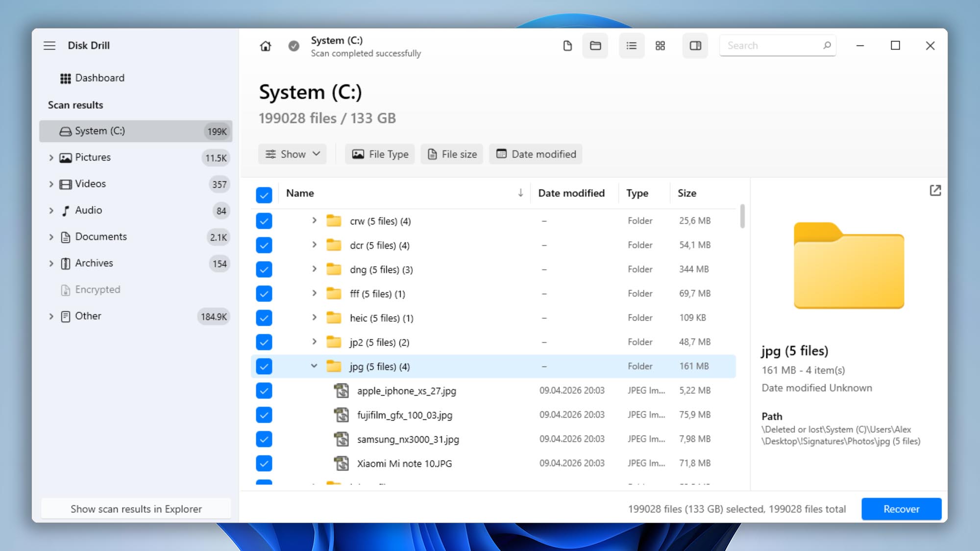Viewport: 980px width, 551px height.
Task: Click the large folder preview thumbnail
Action: pyautogui.click(x=849, y=265)
